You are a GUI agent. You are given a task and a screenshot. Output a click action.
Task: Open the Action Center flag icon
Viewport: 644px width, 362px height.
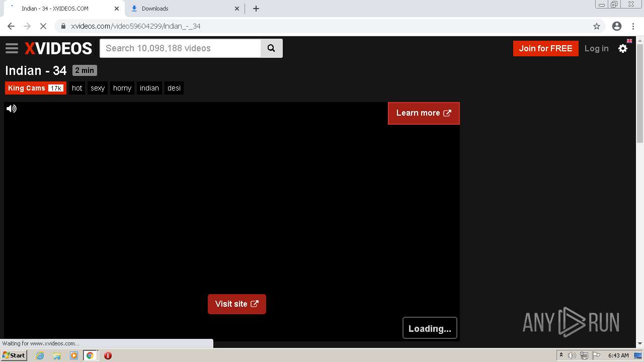point(597,355)
